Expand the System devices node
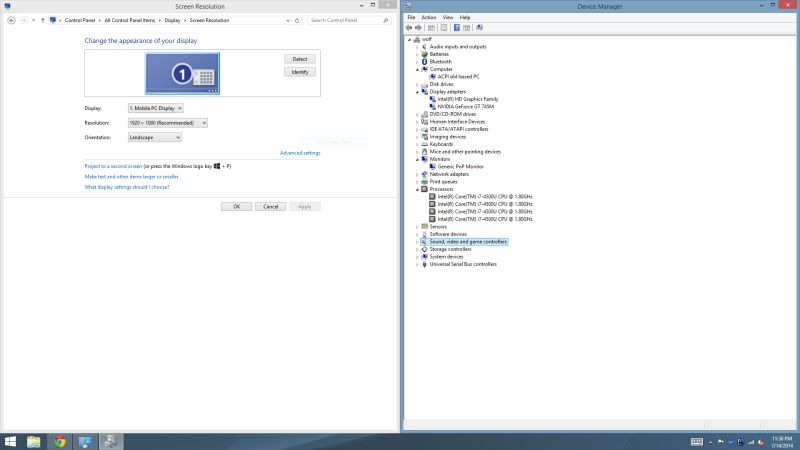The image size is (800, 450). pos(417,257)
